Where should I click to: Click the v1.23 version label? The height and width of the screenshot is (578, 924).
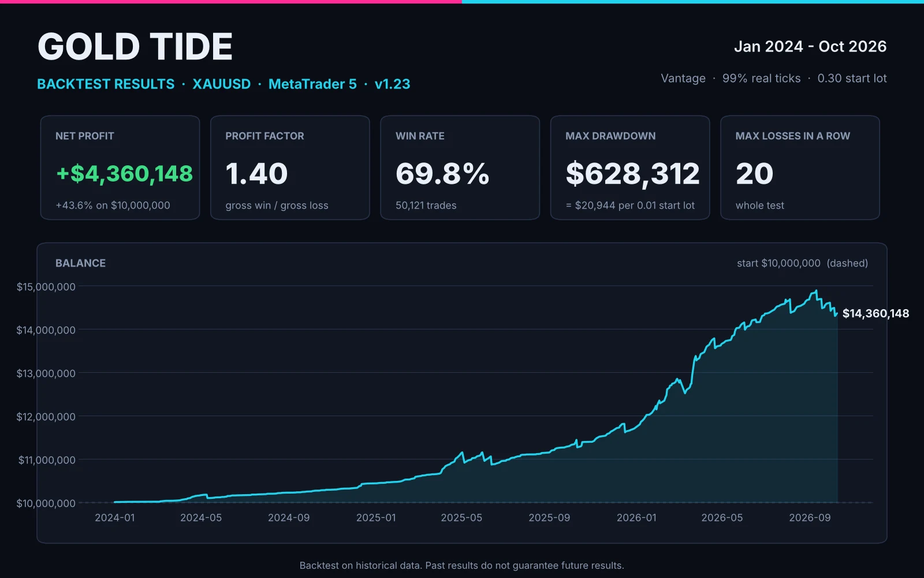tap(393, 84)
